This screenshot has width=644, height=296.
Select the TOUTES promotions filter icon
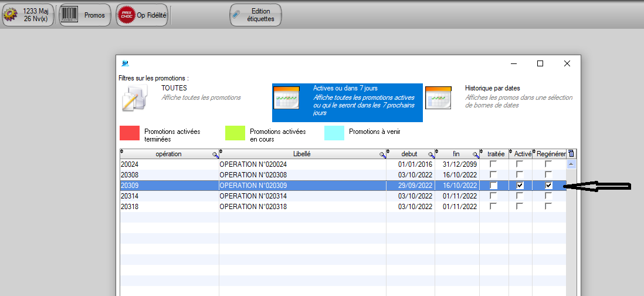(137, 98)
